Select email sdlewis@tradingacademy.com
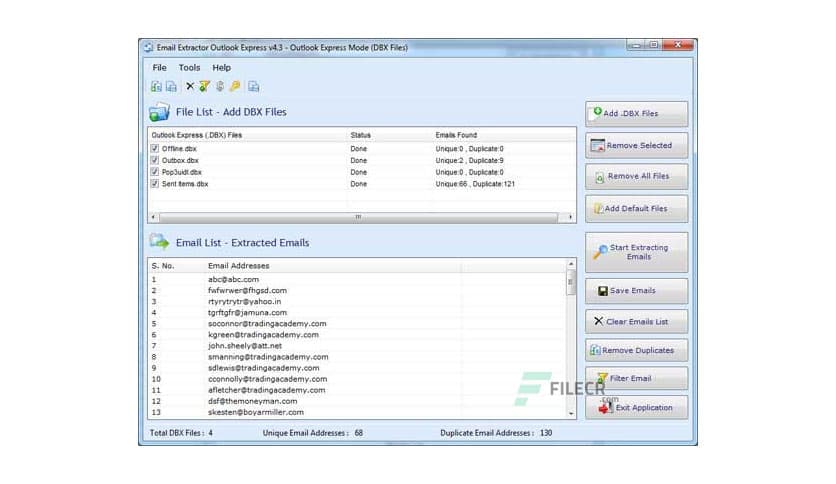836x484 pixels. click(x=264, y=368)
